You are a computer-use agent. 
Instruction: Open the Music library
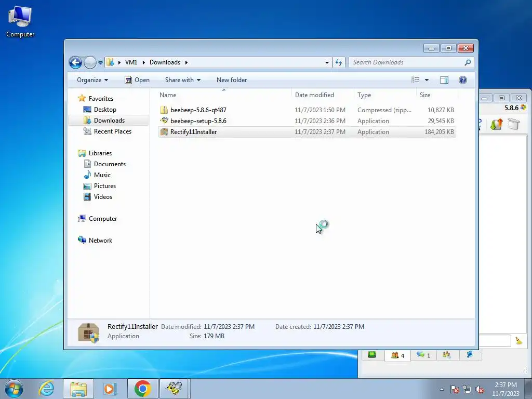pyautogui.click(x=102, y=175)
